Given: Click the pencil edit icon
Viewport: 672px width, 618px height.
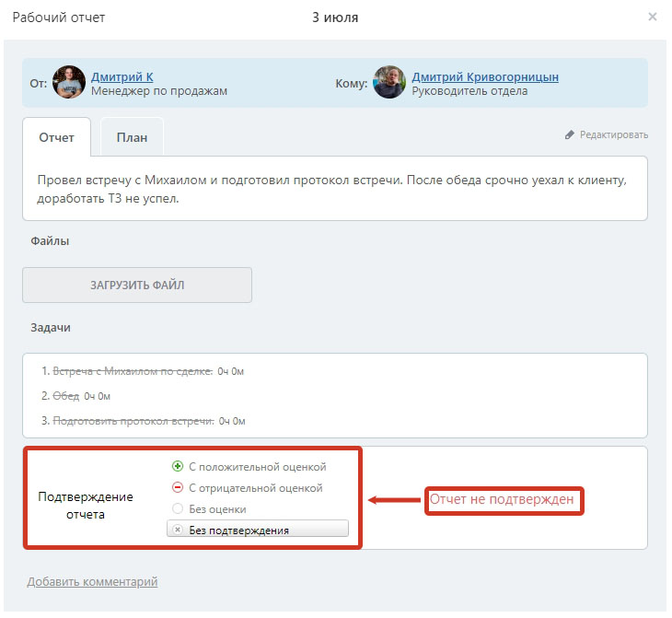Looking at the screenshot, I should (569, 134).
